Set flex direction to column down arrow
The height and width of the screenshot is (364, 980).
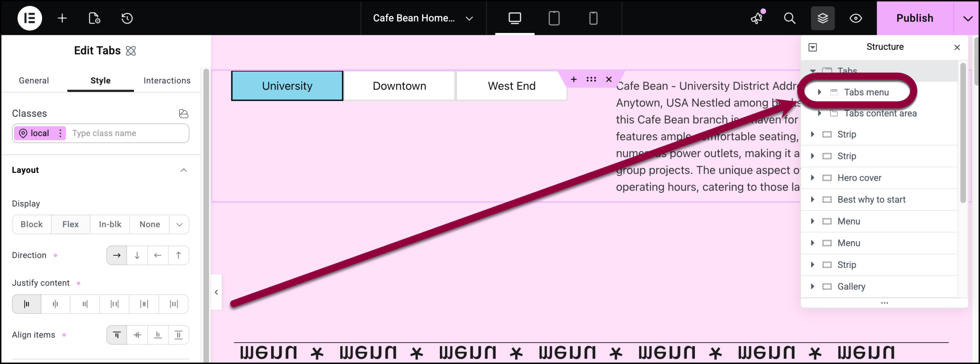pos(137,255)
